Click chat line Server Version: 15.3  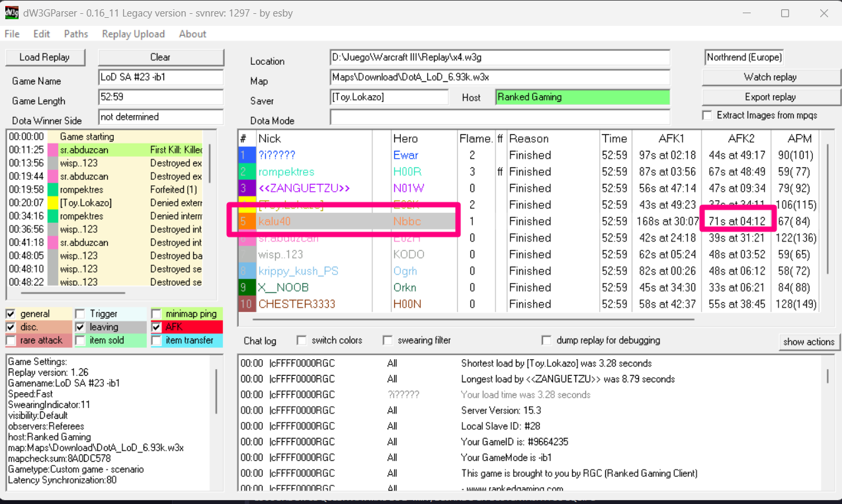(x=501, y=410)
